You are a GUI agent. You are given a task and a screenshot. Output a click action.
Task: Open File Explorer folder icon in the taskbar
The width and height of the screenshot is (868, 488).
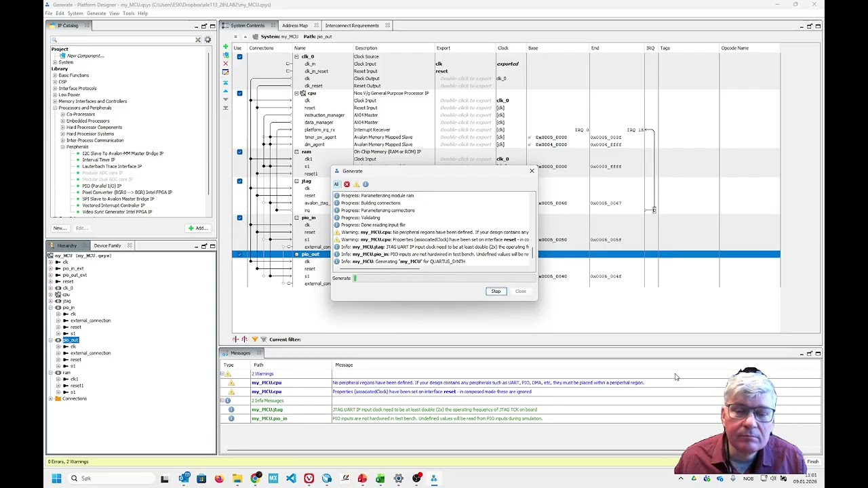(x=237, y=479)
